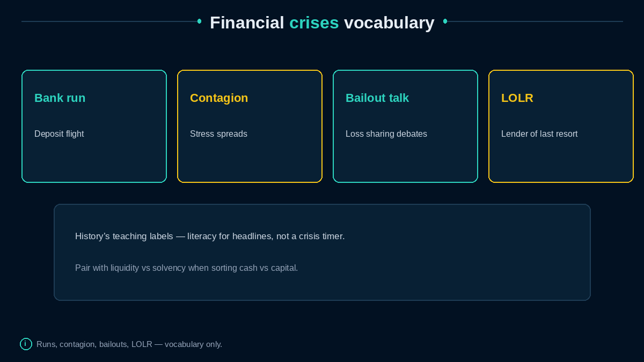Click the 'Stress spreads' description text
Viewport: 644px width, 362px height.
pos(218,134)
